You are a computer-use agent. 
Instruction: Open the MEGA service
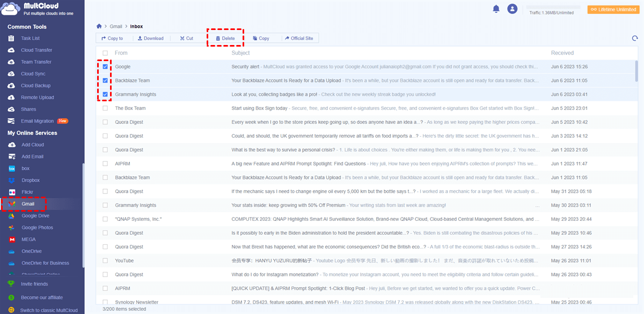point(30,240)
